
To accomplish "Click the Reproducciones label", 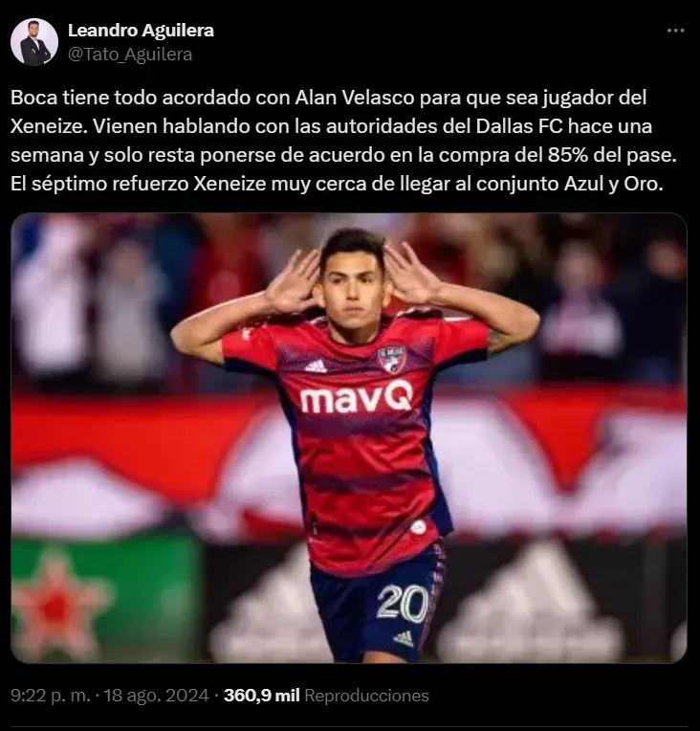I will click(366, 695).
